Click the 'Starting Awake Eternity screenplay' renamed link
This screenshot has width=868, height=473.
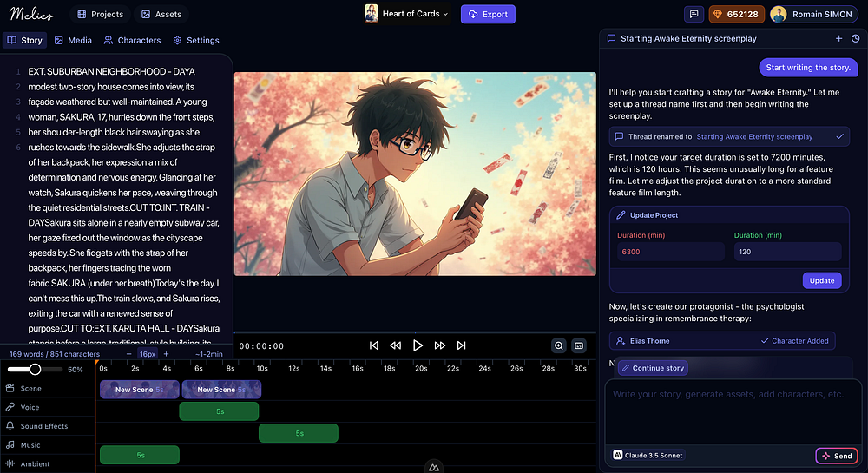pos(754,136)
